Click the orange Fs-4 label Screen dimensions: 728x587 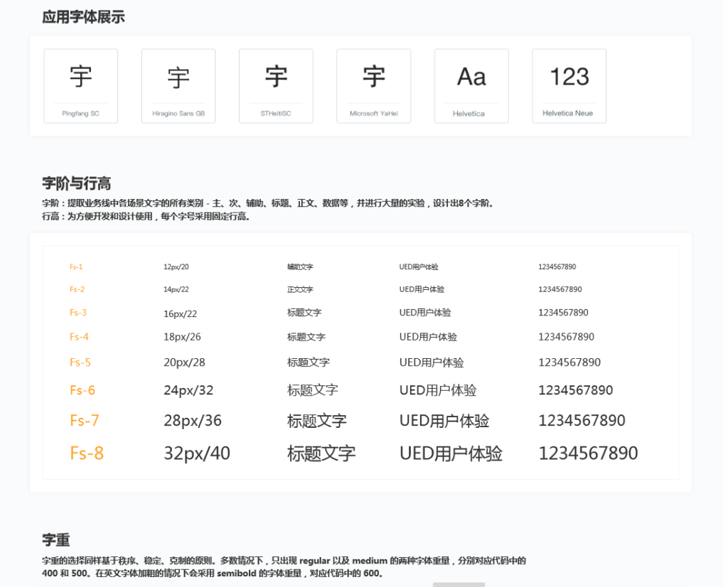coord(79,336)
